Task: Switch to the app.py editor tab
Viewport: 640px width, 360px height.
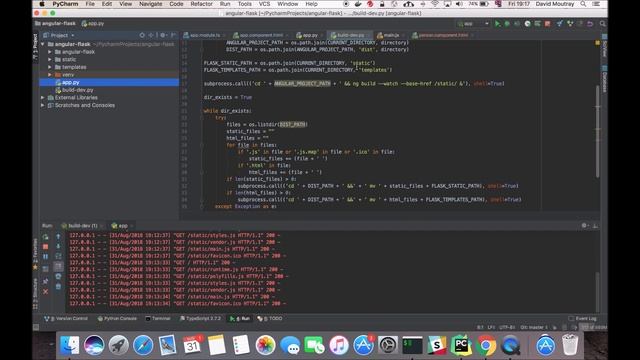Action: click(309, 36)
